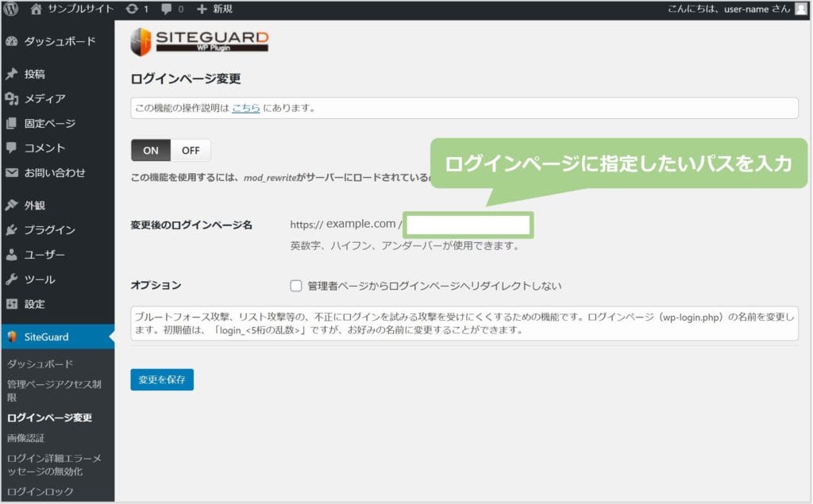Open the 投稿 menu in sidebar

click(34, 74)
